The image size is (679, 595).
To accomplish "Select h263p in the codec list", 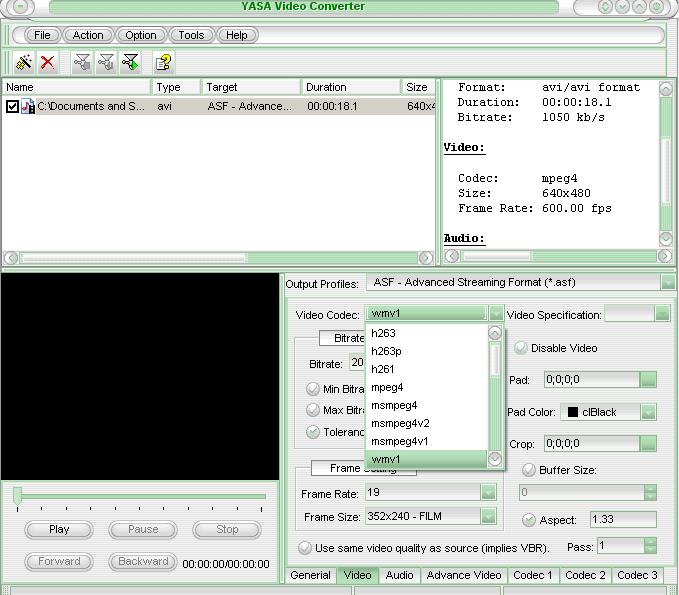I will click(427, 351).
